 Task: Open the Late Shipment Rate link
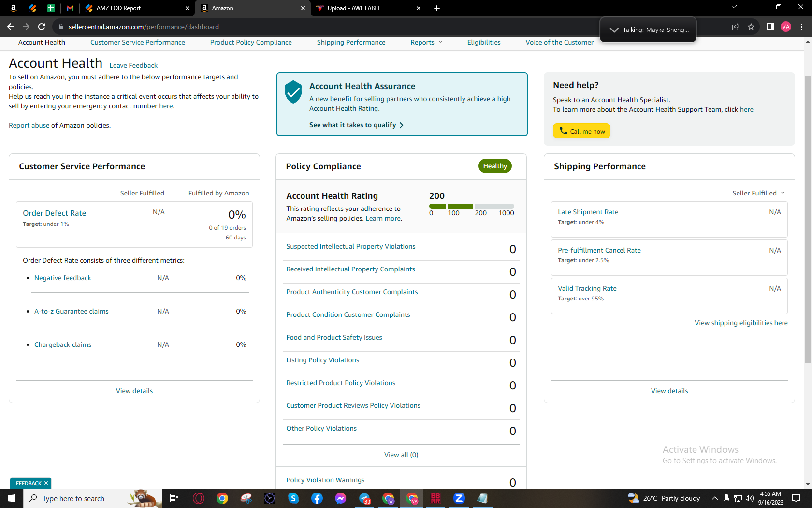click(x=588, y=212)
